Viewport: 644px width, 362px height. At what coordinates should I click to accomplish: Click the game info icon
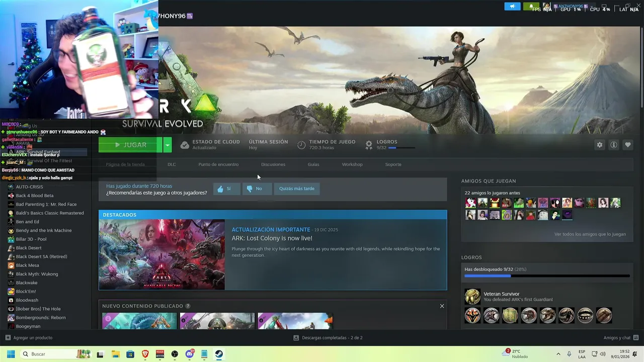tap(614, 145)
